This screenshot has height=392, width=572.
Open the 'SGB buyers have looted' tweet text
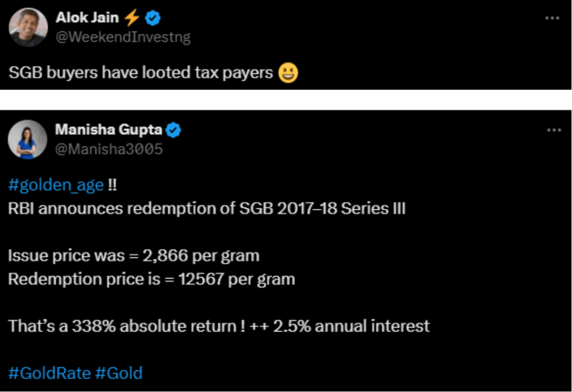coord(141,73)
